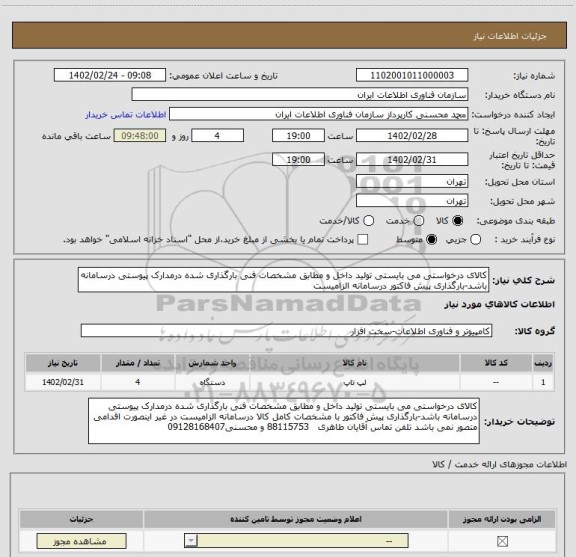The image size is (576, 557).
Task: Toggle Islamic treasury payment checkbox
Action: tap(363, 240)
